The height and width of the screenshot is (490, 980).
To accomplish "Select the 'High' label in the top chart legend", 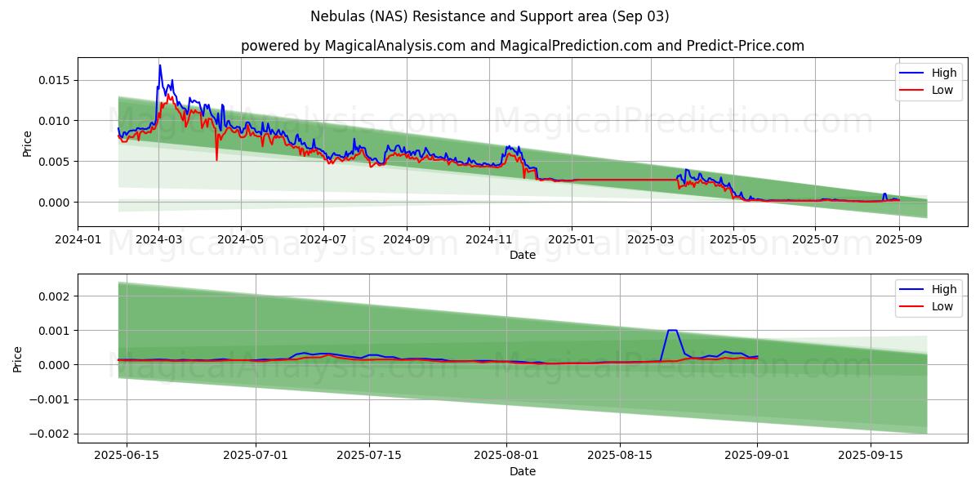I will (x=944, y=73).
